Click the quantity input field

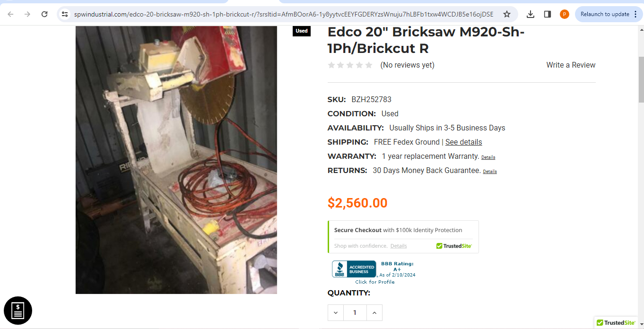(355, 312)
